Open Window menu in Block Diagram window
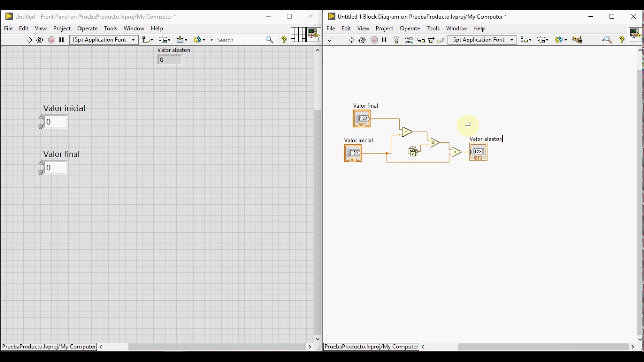This screenshot has height=362, width=644. click(x=457, y=28)
